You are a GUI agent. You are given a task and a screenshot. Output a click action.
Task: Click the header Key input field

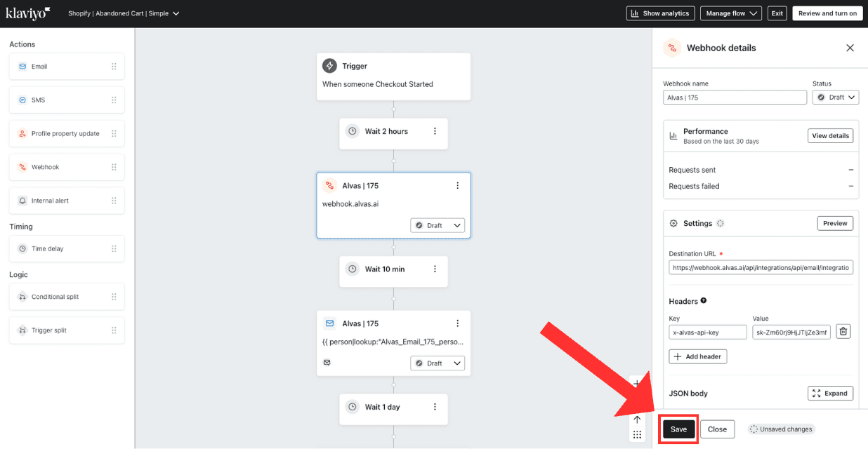(x=708, y=332)
